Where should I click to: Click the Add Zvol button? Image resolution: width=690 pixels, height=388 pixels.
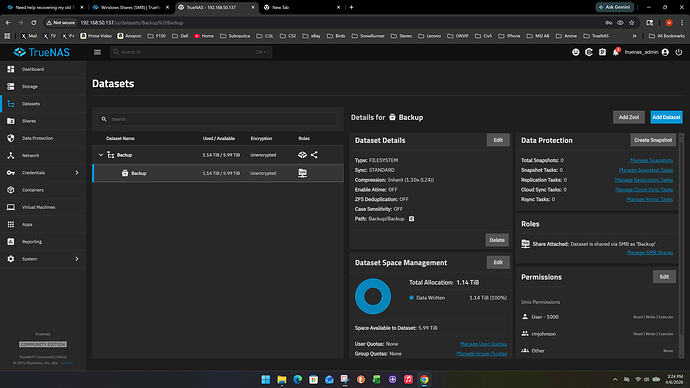point(629,117)
